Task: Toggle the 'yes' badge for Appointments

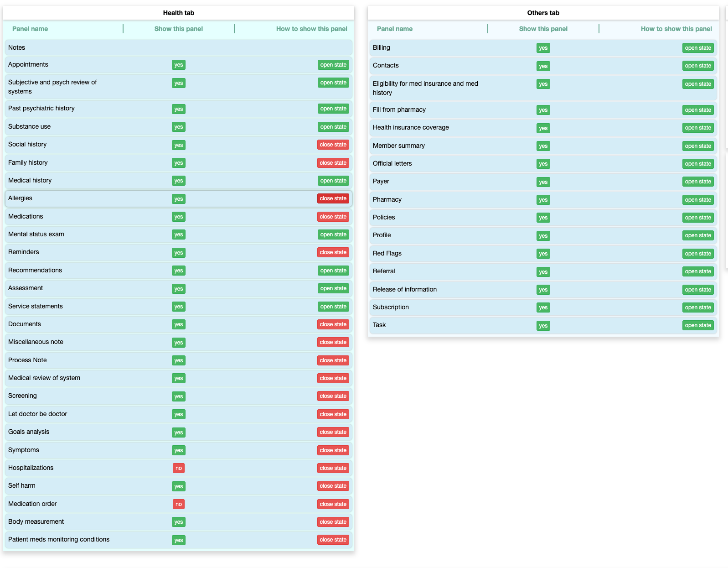Action: (x=179, y=65)
